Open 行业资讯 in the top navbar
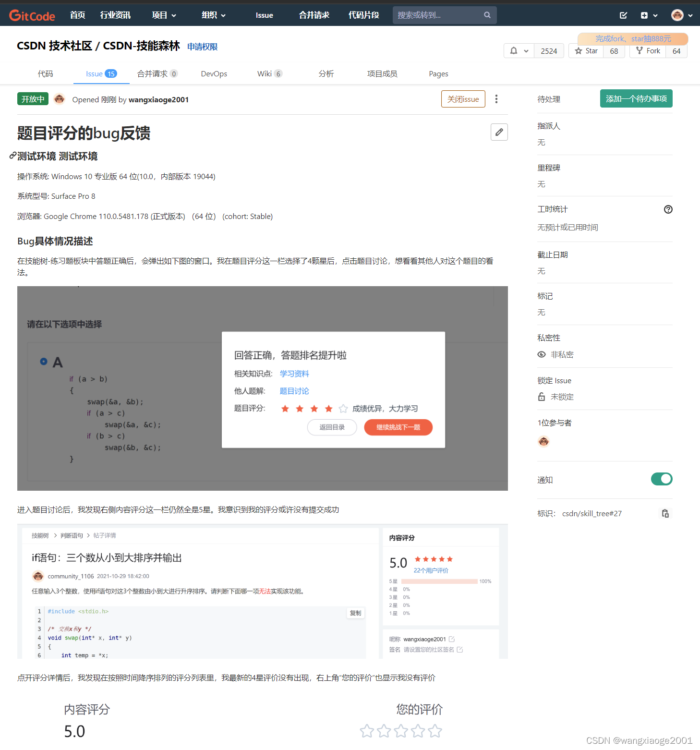This screenshot has height=750, width=700. [x=115, y=15]
